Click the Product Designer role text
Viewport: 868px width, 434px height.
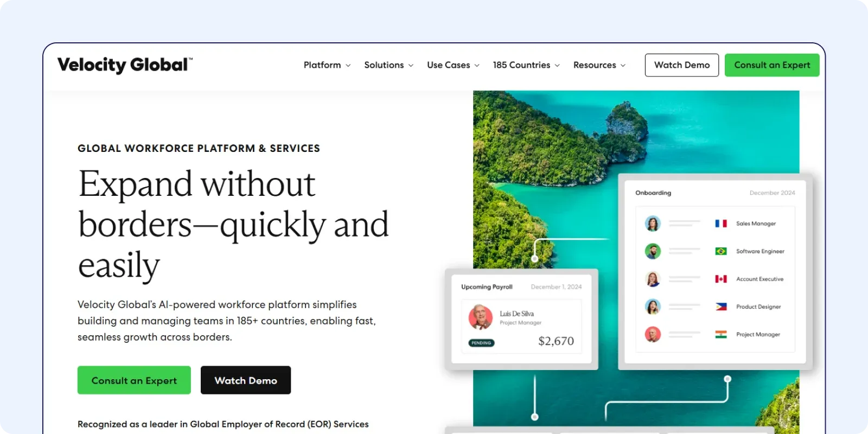click(758, 307)
